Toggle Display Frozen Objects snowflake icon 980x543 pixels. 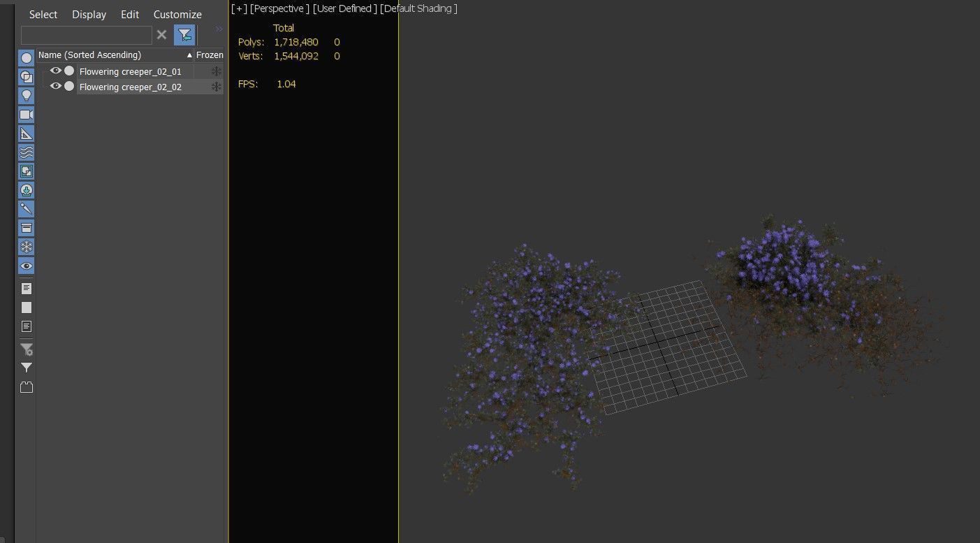point(27,247)
